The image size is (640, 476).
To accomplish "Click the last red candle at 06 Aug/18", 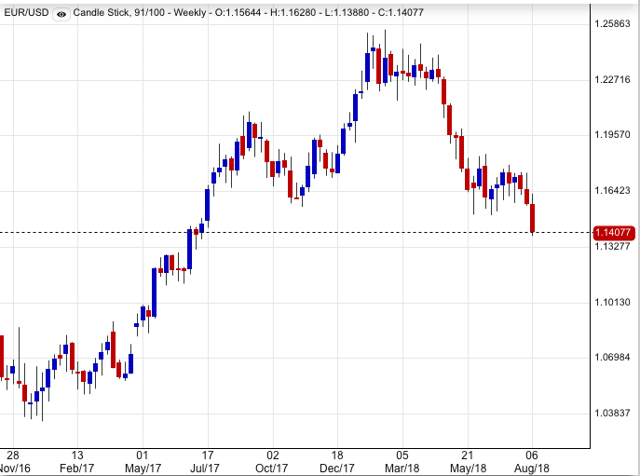I will pos(533,218).
